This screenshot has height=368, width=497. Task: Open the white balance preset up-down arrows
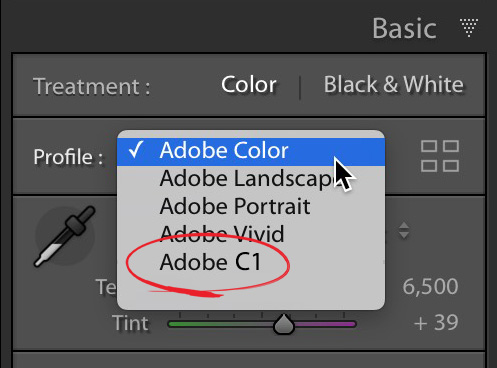point(404,230)
